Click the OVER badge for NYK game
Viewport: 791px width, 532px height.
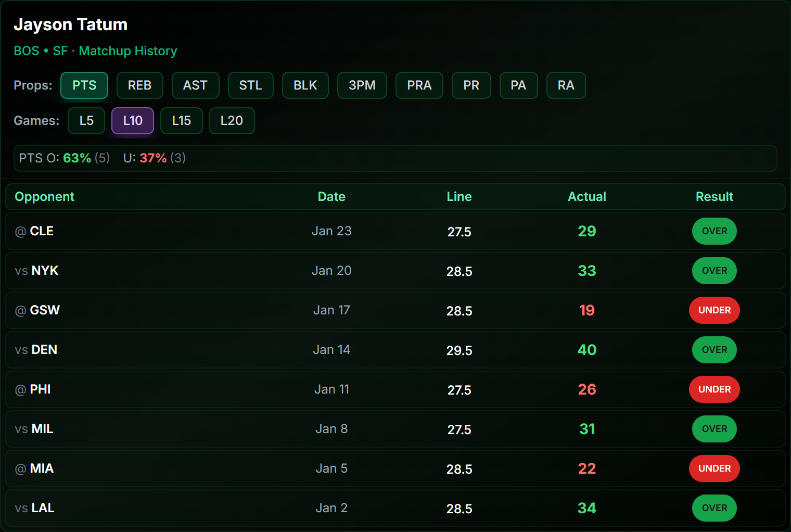(714, 271)
